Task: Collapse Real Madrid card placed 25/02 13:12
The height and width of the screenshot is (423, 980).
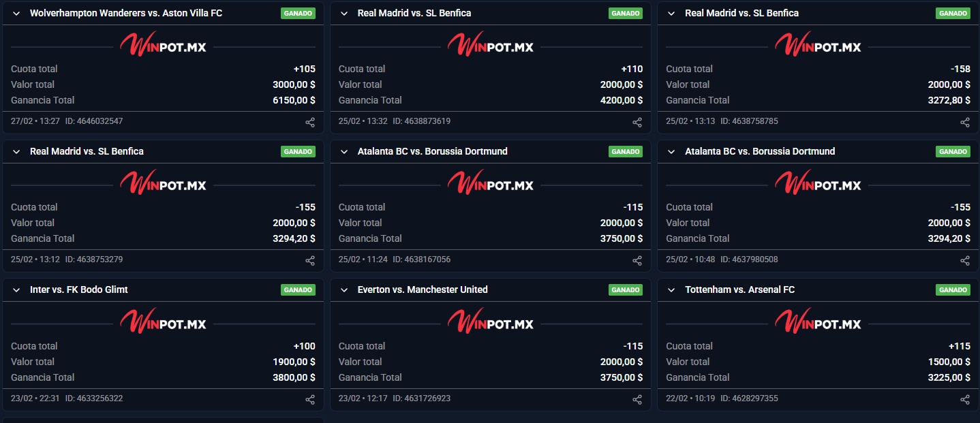Action: pyautogui.click(x=16, y=152)
